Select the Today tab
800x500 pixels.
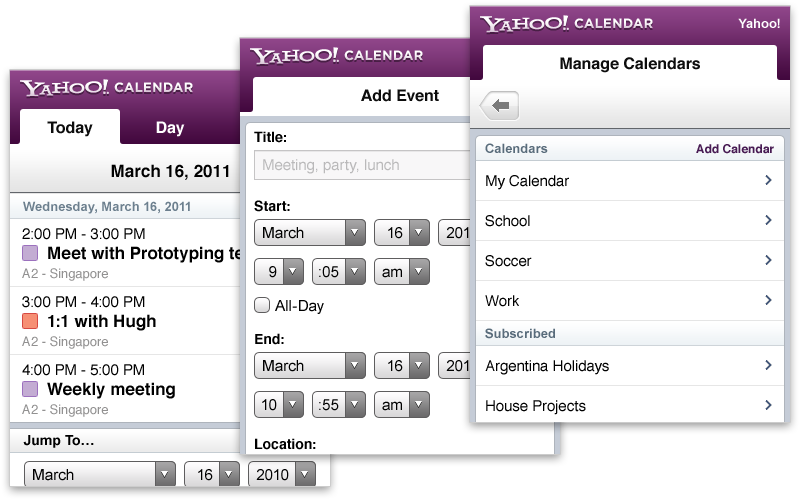click(x=70, y=127)
